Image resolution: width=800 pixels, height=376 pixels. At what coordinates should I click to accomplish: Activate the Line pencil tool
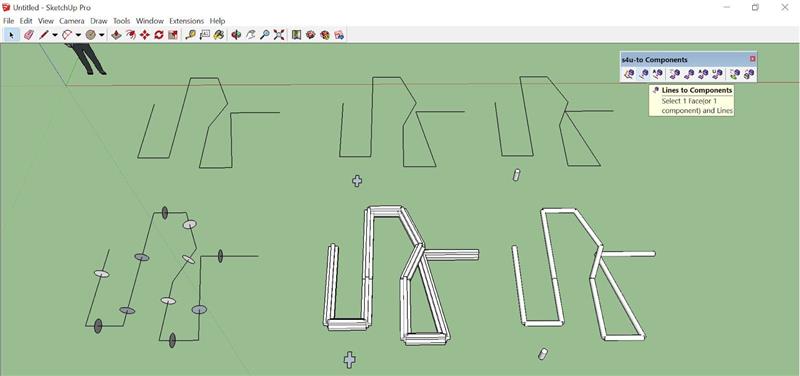(43, 35)
